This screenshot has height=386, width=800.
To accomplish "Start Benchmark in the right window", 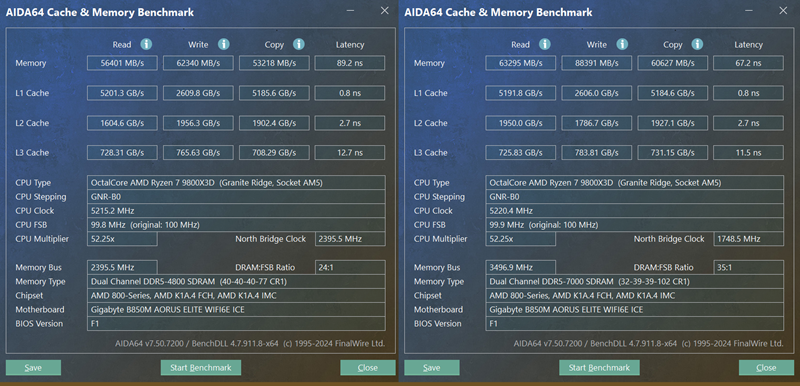I will click(x=599, y=368).
